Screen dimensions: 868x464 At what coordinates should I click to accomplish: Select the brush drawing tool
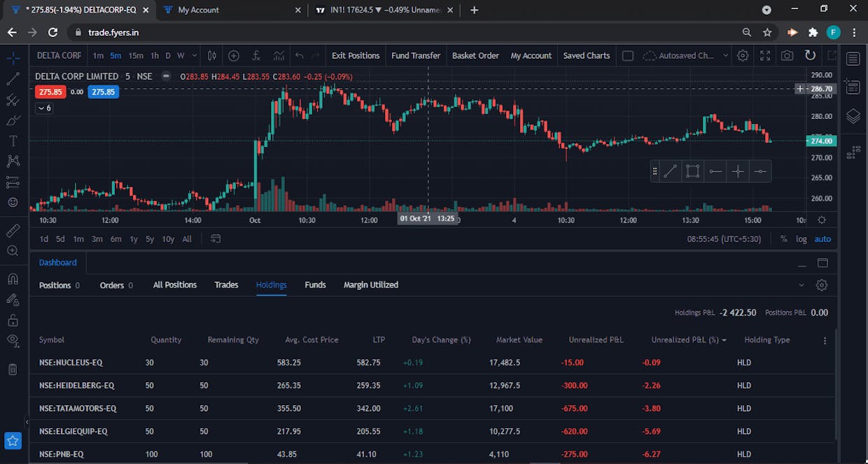click(x=13, y=120)
